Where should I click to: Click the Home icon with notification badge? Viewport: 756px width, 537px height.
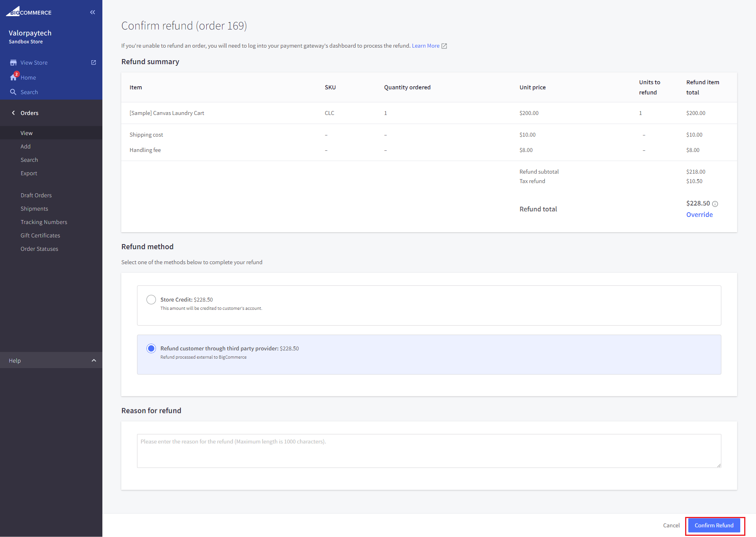(x=14, y=77)
